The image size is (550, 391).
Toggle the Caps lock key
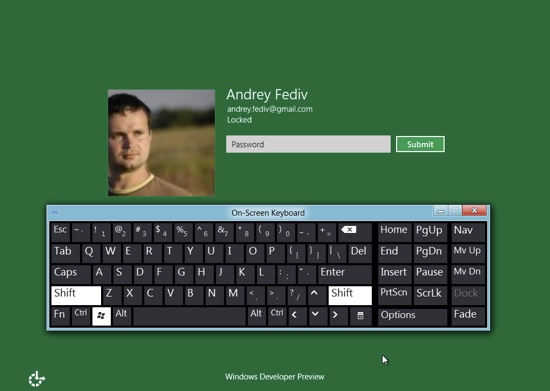tap(71, 274)
